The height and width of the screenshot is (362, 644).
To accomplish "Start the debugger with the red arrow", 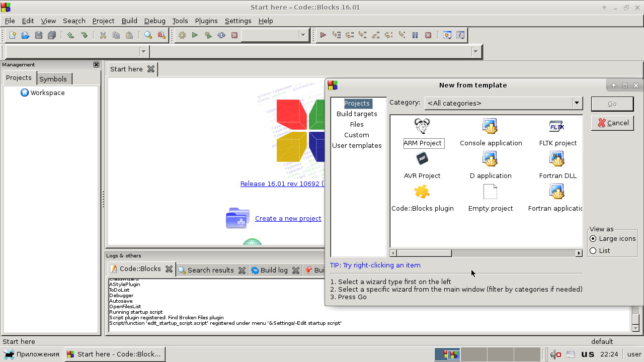I will 323,35.
